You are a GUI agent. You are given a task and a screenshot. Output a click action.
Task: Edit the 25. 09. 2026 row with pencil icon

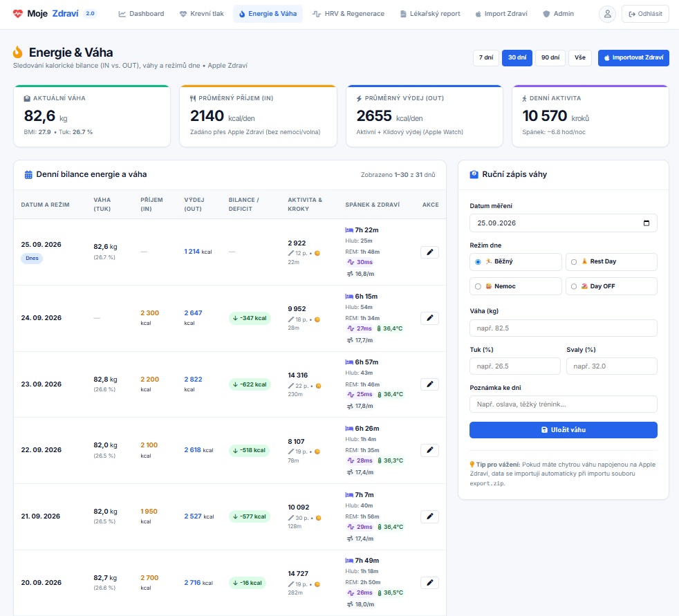tap(429, 252)
